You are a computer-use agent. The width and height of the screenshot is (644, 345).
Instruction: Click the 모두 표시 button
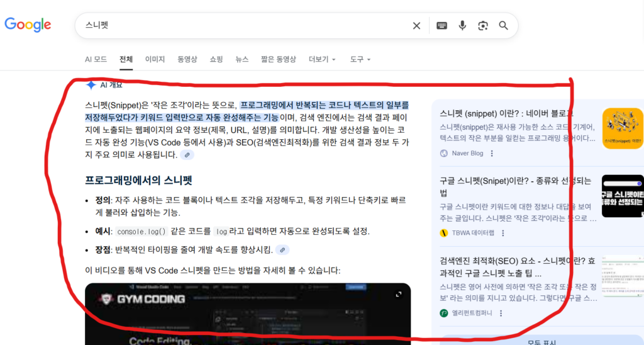pyautogui.click(x=541, y=342)
